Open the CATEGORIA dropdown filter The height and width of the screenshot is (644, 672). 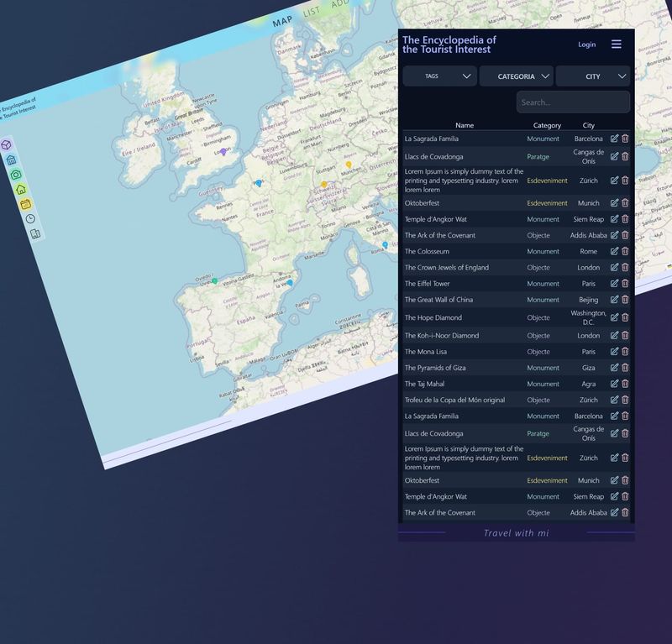point(516,76)
